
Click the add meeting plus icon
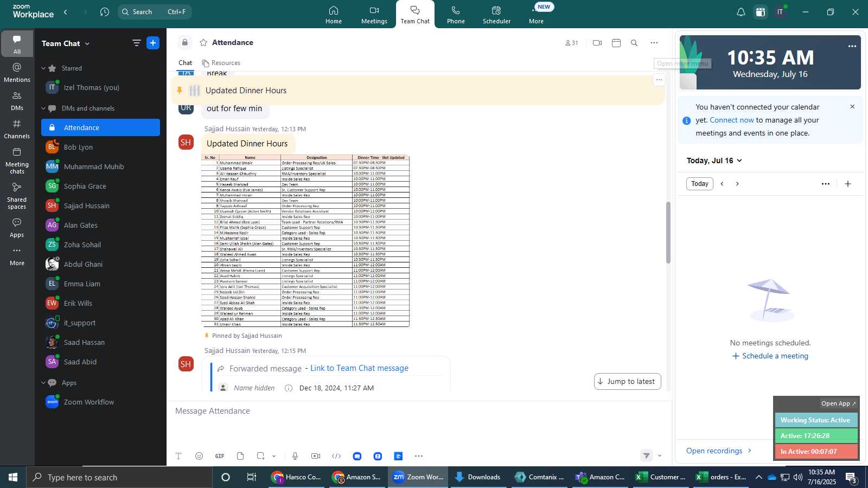pyautogui.click(x=848, y=184)
